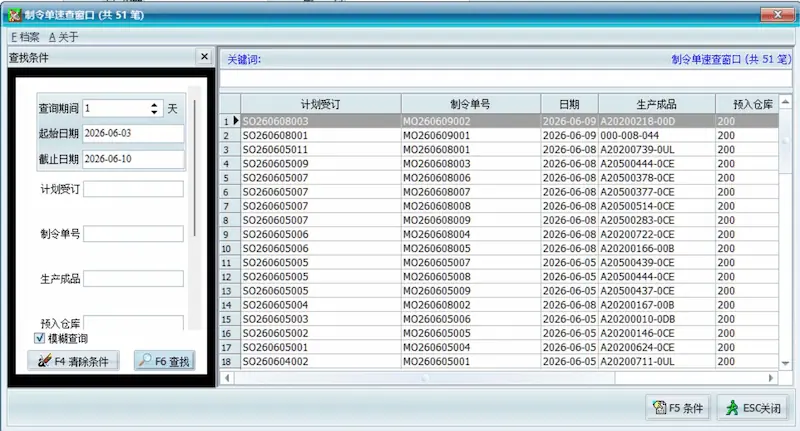Select cell SO260604002 in row 18
This screenshot has width=800, height=431.
coord(321,361)
